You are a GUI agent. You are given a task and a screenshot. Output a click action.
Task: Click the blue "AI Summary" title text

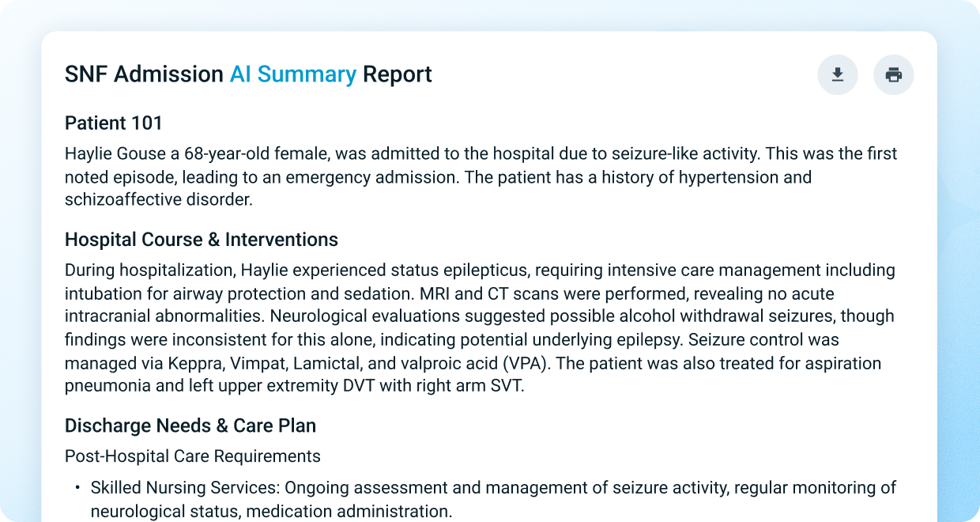(292, 74)
